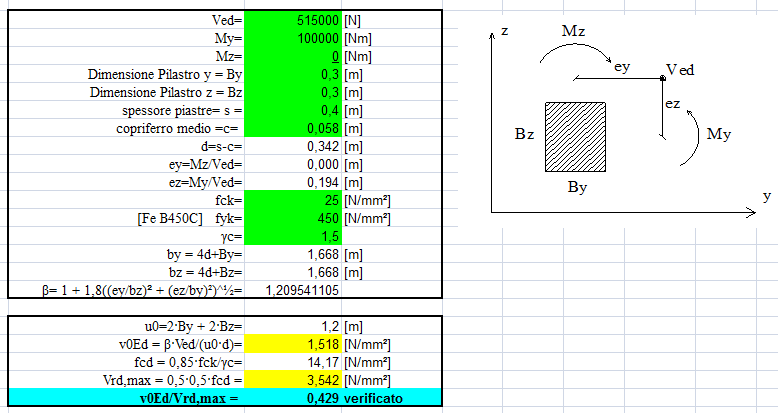This screenshot has width=778, height=413.
Task: Click the z axis label
Action: coord(505,31)
